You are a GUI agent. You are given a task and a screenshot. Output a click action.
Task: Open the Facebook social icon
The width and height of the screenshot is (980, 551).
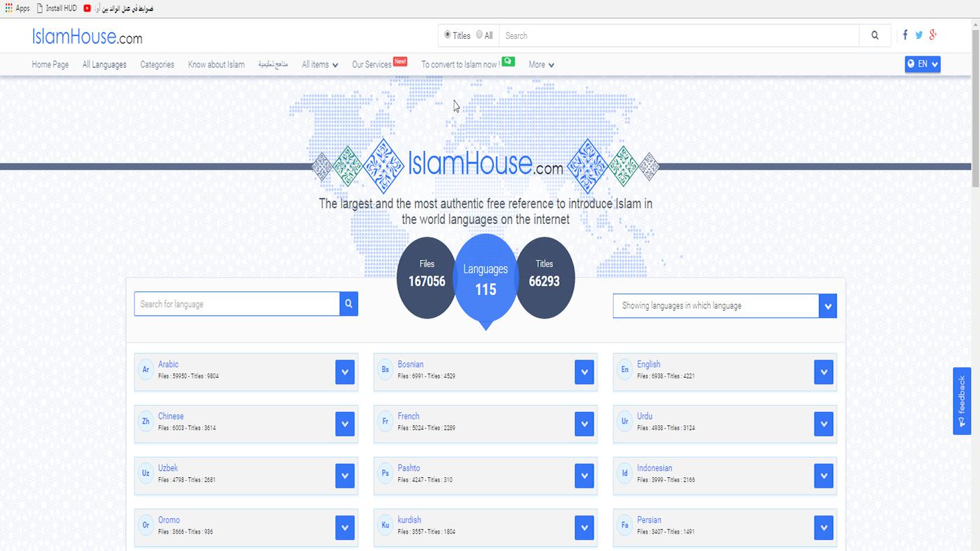click(905, 35)
